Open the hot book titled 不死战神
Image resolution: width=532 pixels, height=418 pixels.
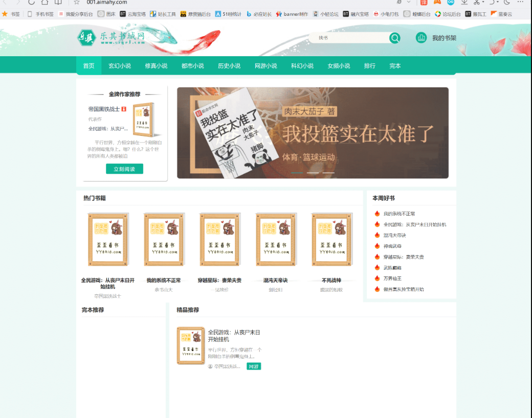click(x=331, y=281)
